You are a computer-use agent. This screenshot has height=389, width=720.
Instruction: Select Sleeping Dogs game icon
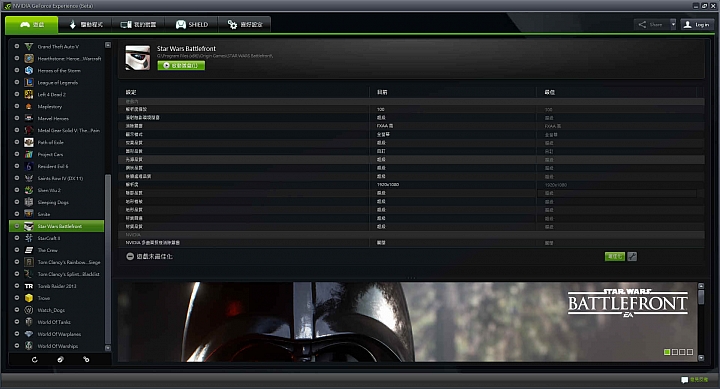(x=29, y=202)
